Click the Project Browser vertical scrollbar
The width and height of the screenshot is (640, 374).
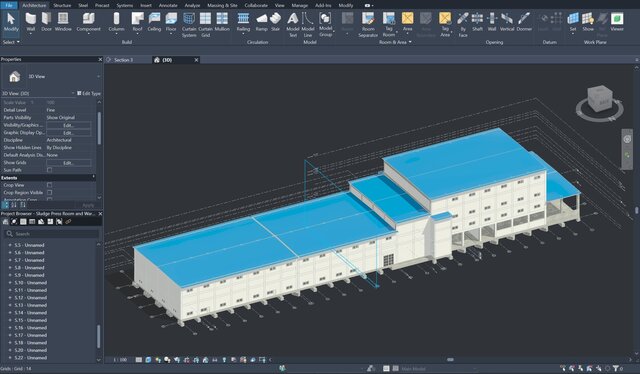point(98,336)
